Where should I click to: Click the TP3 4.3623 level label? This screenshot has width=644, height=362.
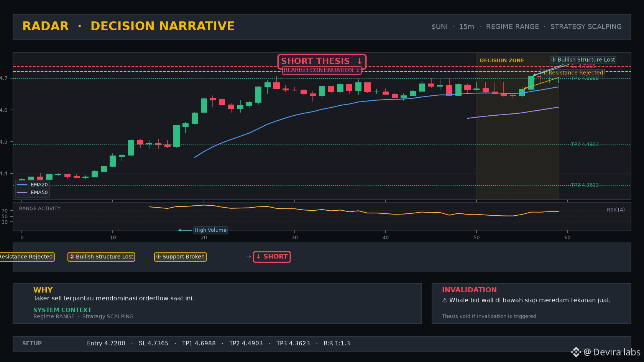(585, 185)
